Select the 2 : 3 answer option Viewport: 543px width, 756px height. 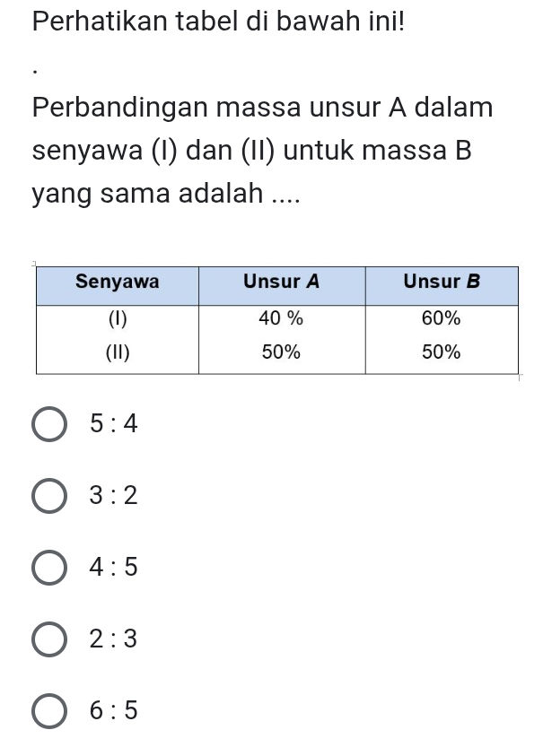click(x=49, y=639)
